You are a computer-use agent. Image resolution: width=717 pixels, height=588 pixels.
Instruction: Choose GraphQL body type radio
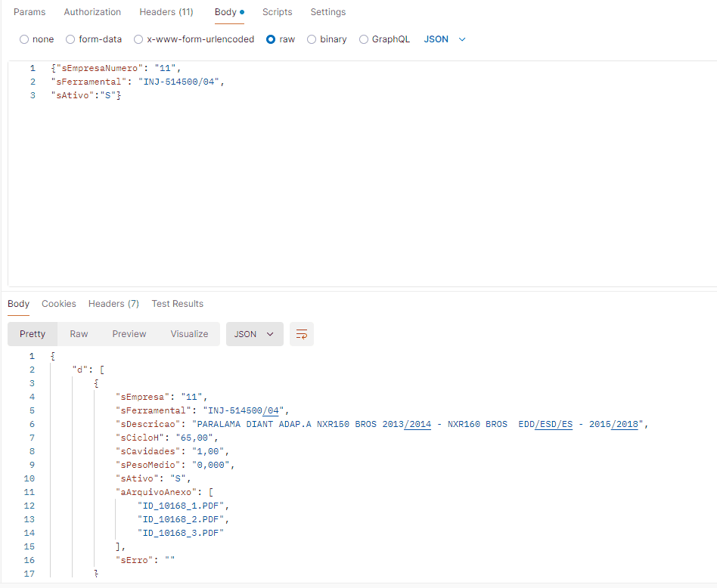[x=364, y=39]
